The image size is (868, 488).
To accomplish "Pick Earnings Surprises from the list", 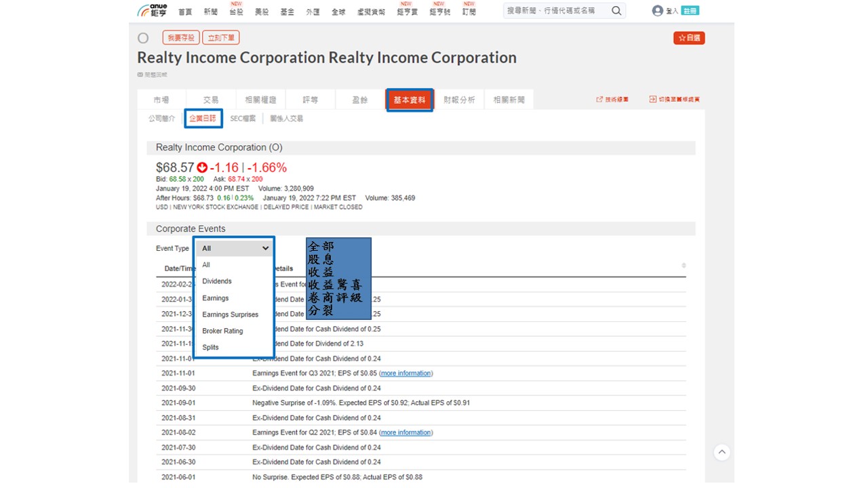I will click(231, 314).
